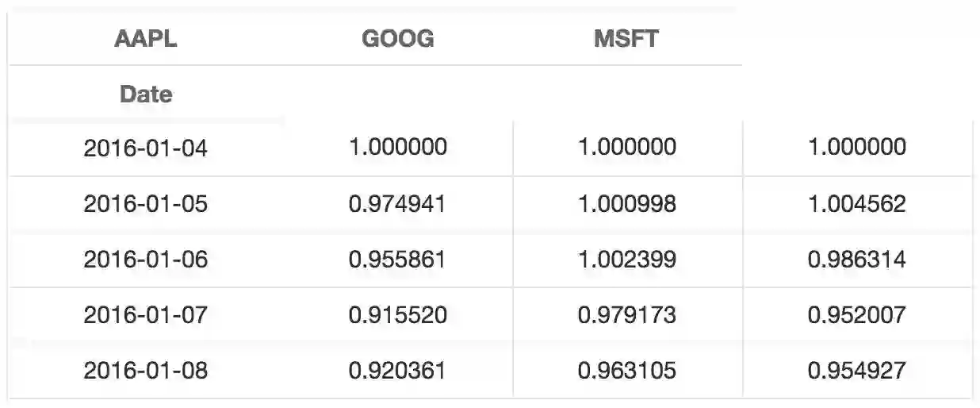Click the value 0.915520
The height and width of the screenshot is (408, 980).
pos(397,315)
